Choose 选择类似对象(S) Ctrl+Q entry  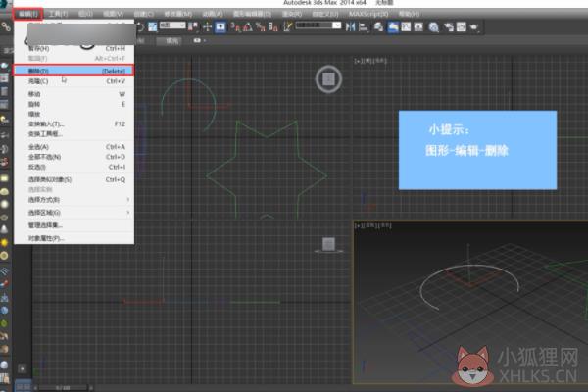click(x=73, y=179)
